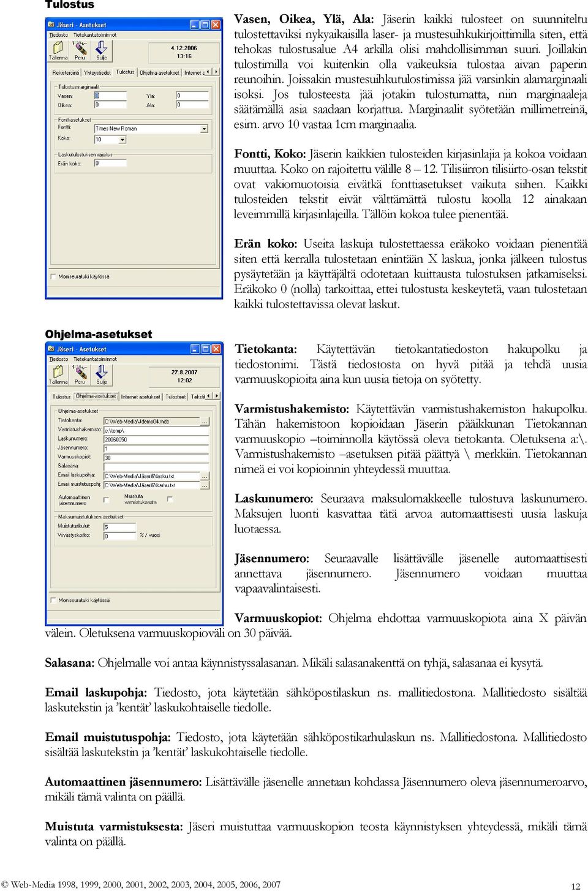Click the Viivästyskorko field
588x891 pixels.
click(119, 536)
